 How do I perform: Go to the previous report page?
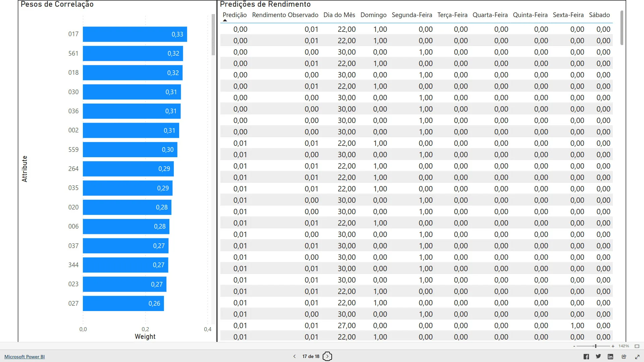pyautogui.click(x=294, y=356)
